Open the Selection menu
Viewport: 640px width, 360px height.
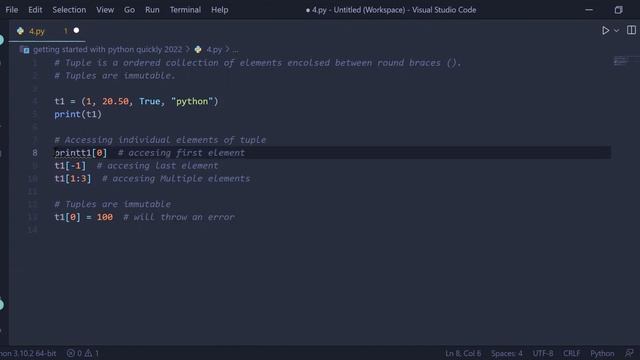coord(69,10)
